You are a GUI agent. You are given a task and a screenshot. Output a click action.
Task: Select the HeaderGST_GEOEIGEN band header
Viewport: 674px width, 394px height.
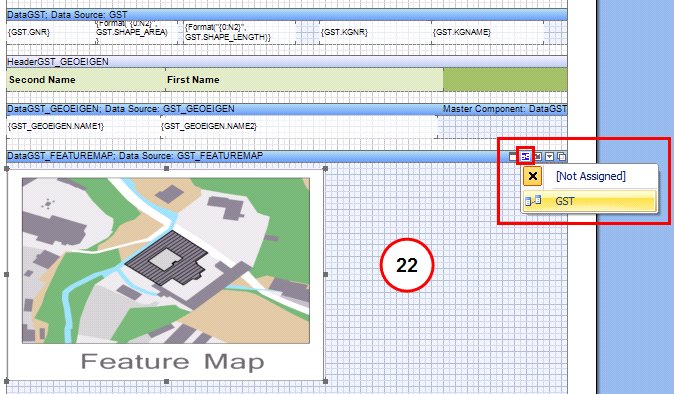click(x=287, y=62)
